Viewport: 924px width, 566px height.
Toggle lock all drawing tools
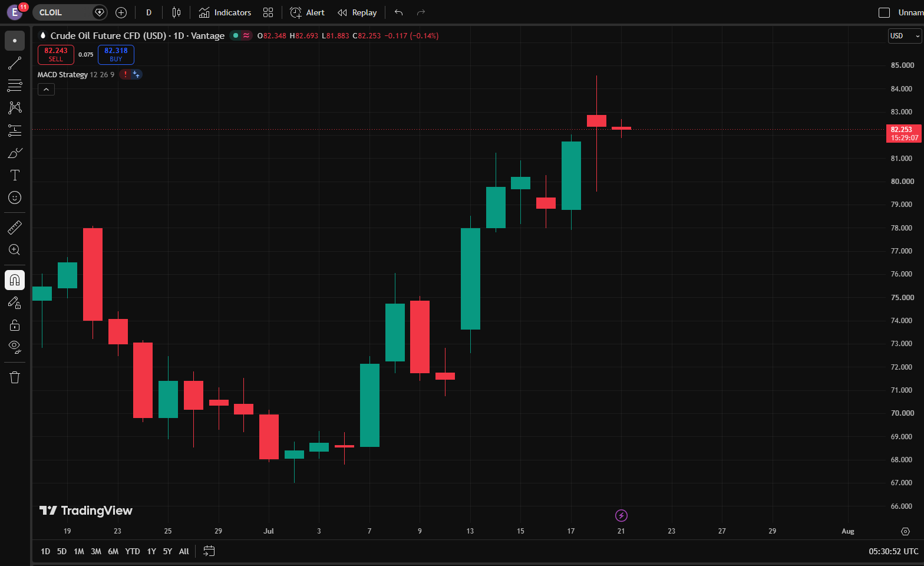pos(15,325)
